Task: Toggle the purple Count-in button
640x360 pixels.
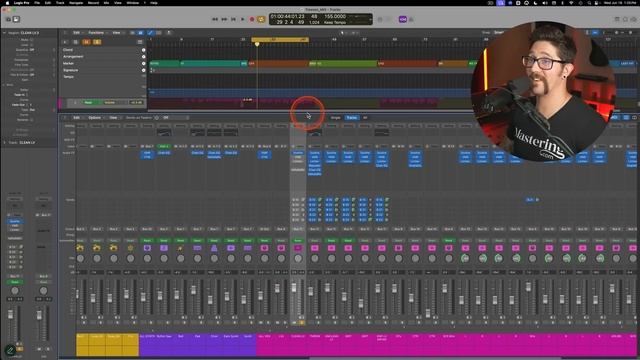Action: coord(403,19)
